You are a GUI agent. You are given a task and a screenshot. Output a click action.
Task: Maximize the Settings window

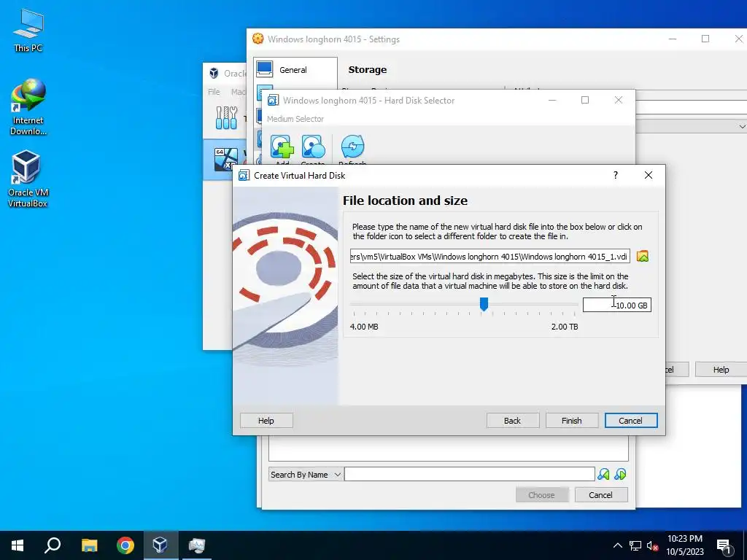pos(705,39)
